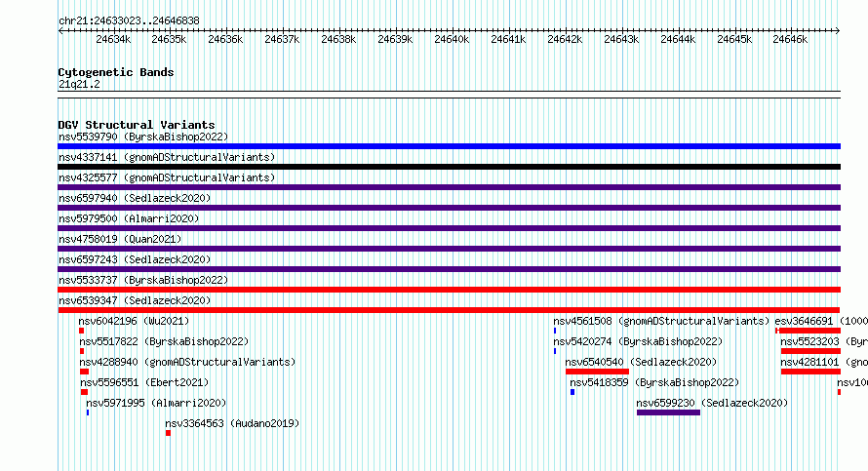Click the nsv5539790 (ByrskaBishop2022) label
This screenshot has height=471, width=868.
click(143, 137)
